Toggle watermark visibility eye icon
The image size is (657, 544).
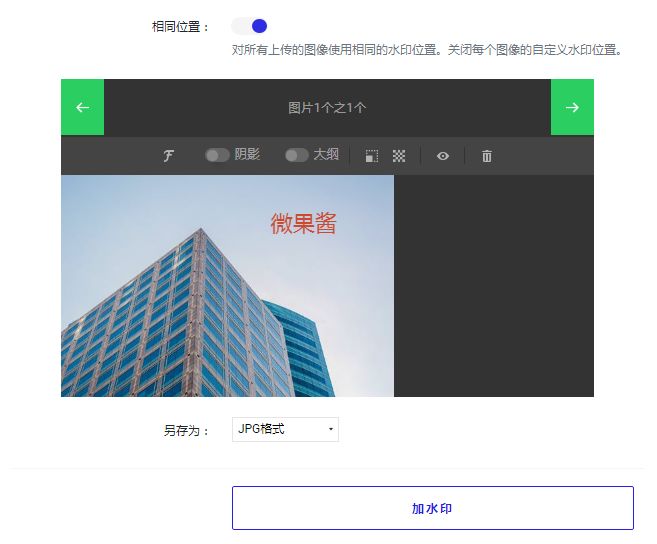click(x=443, y=156)
